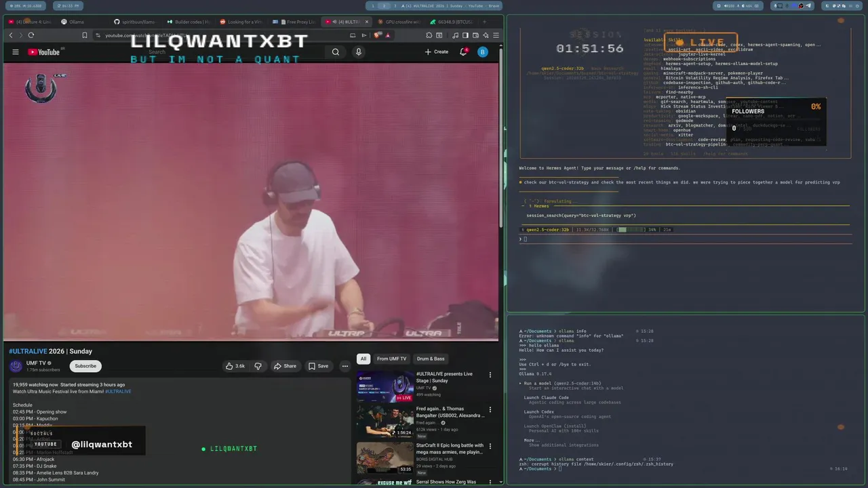Click the Serral Shows How Zerg title

click(446, 482)
